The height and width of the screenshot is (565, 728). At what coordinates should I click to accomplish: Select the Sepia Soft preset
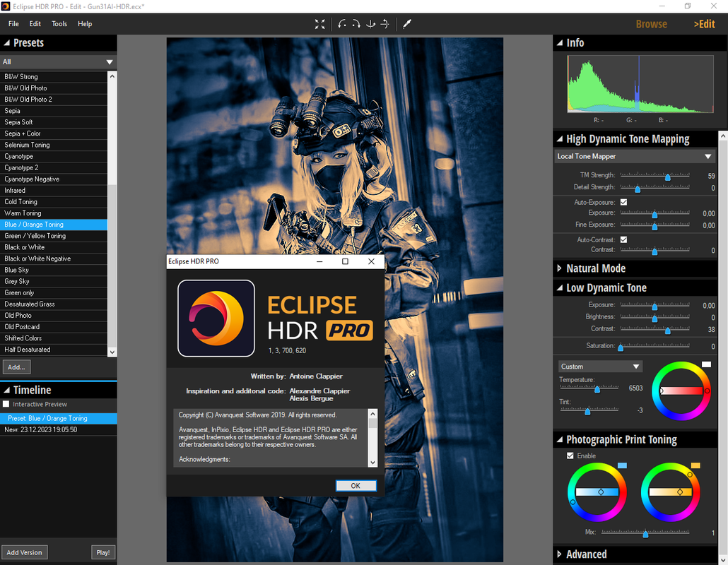click(54, 122)
